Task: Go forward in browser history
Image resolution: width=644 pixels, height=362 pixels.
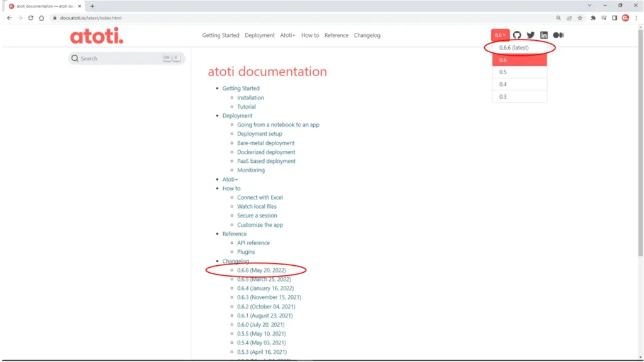Action: point(19,18)
